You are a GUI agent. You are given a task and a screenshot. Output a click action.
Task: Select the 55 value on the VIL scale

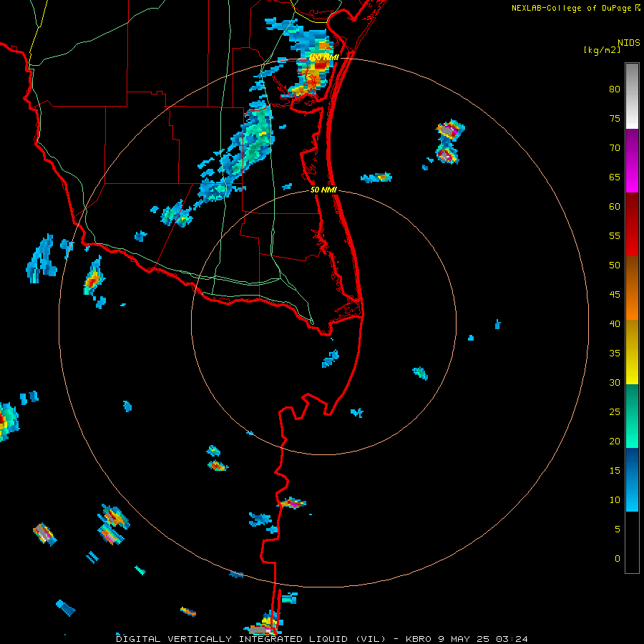coord(615,235)
